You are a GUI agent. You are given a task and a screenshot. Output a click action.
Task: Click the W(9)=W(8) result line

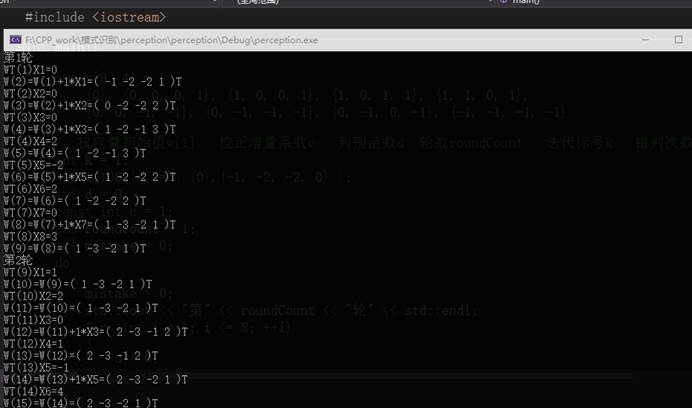(75, 249)
